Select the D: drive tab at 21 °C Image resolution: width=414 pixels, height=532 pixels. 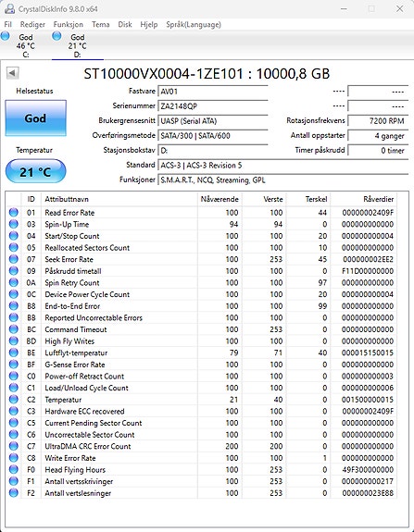click(x=78, y=46)
